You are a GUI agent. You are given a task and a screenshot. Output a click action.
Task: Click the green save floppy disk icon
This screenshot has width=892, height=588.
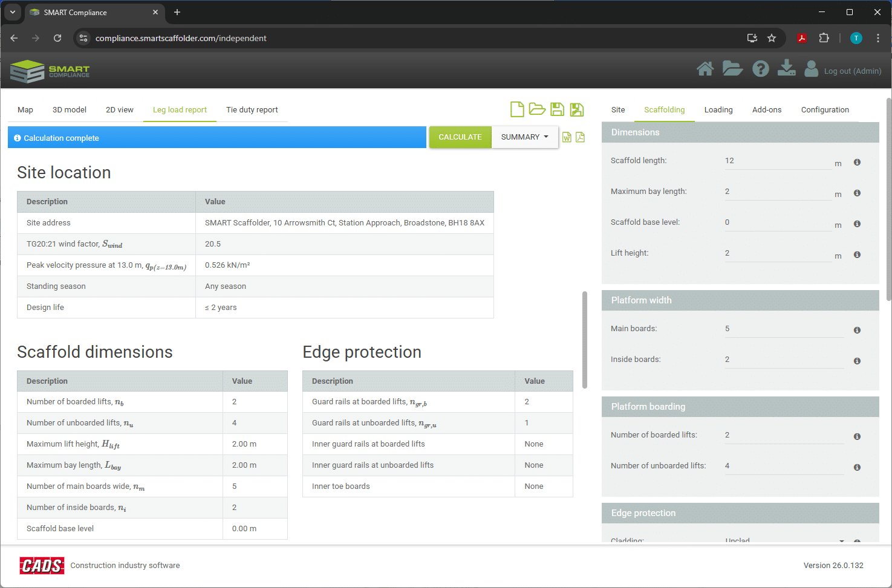click(x=557, y=109)
